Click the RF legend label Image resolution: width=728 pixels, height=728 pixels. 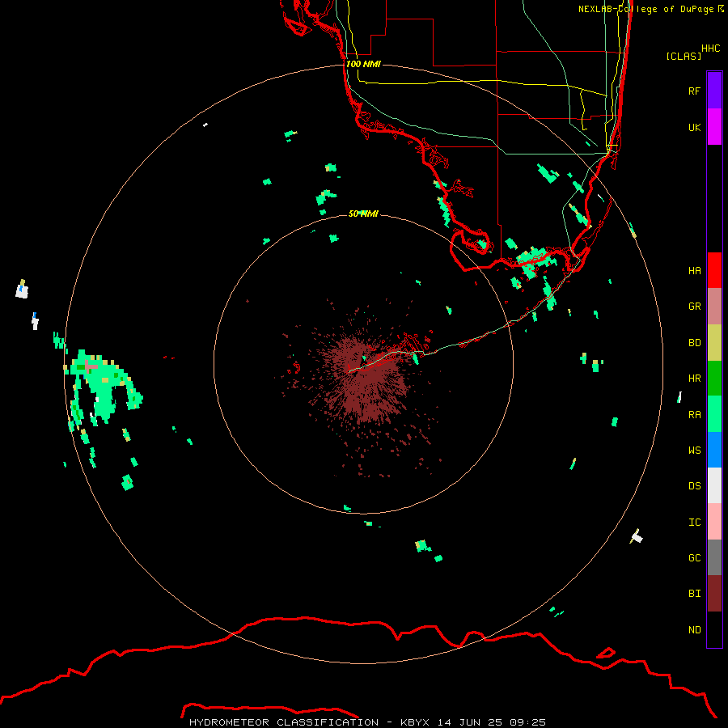(x=694, y=91)
